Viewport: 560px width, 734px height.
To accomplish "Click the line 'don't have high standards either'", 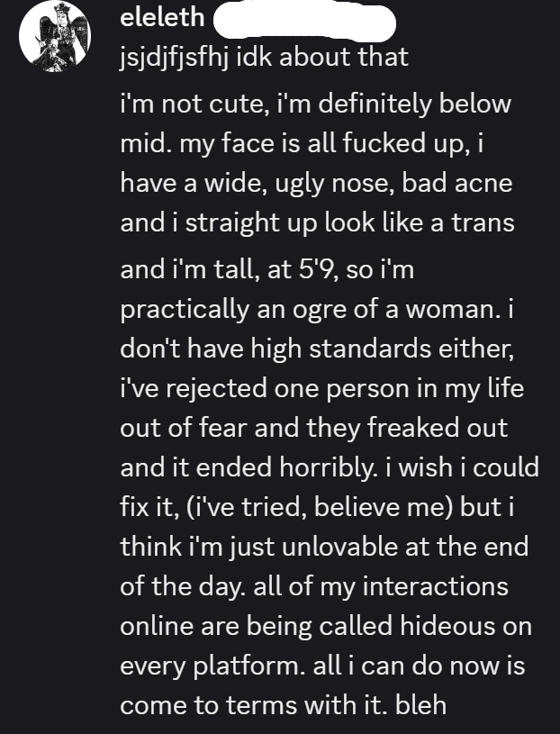I will pos(317,349).
